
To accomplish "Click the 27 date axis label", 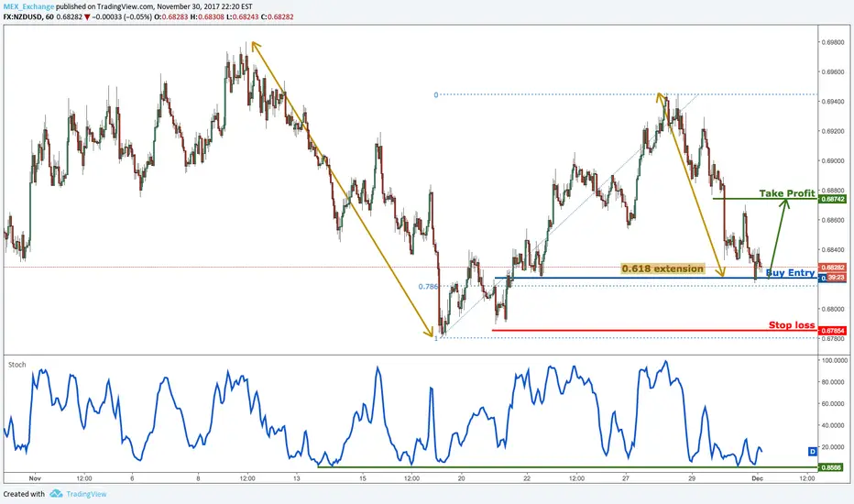I will tap(625, 478).
